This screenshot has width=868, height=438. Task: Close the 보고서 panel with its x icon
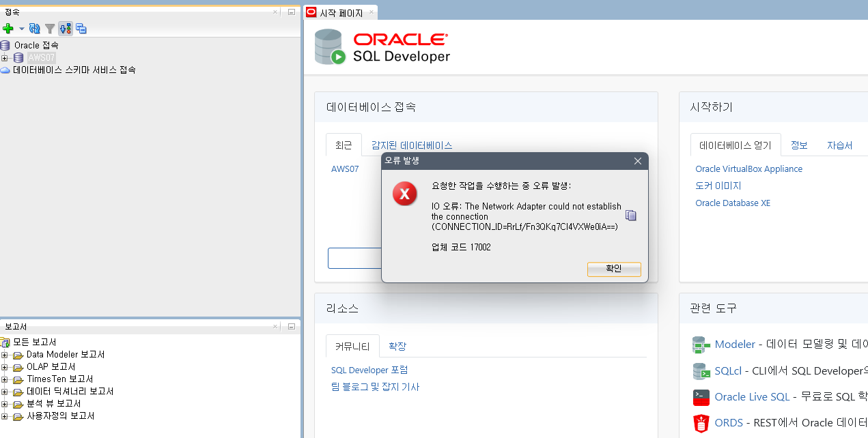point(275,327)
